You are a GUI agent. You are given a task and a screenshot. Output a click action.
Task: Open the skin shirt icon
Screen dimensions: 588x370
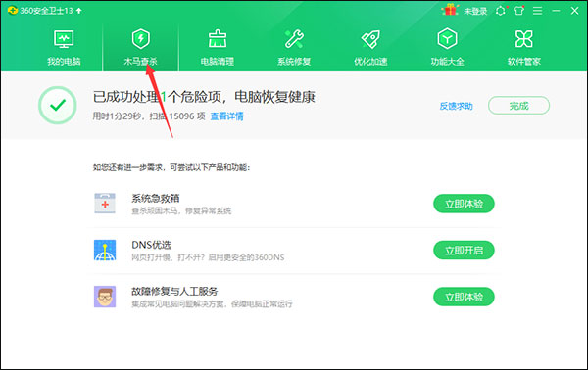519,11
